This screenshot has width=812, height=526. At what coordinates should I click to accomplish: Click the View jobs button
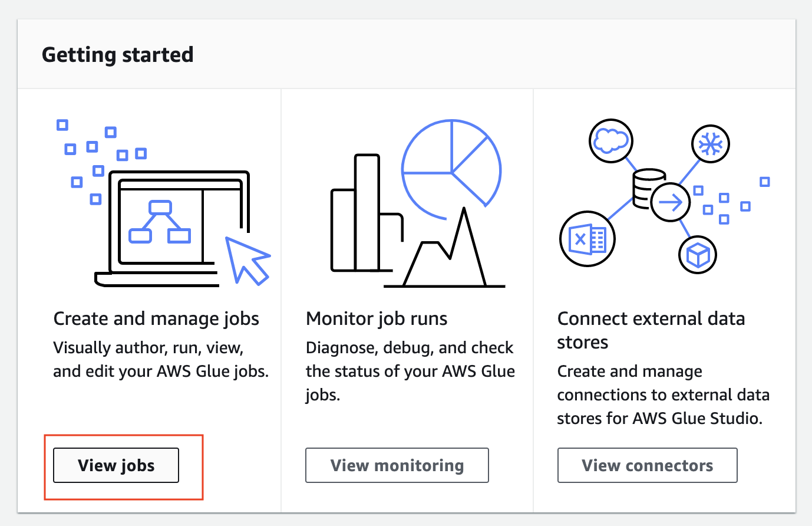click(x=116, y=465)
